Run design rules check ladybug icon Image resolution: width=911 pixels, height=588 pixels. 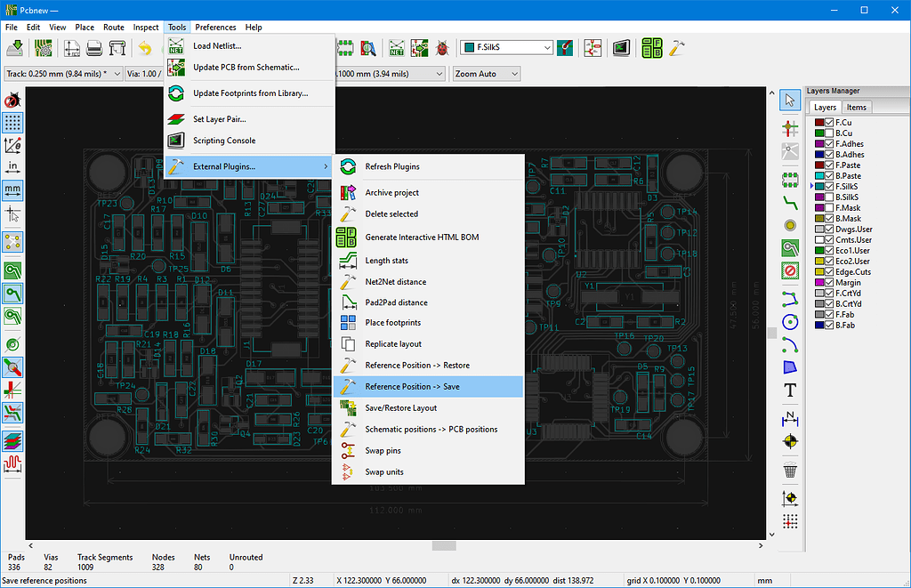pyautogui.click(x=442, y=47)
